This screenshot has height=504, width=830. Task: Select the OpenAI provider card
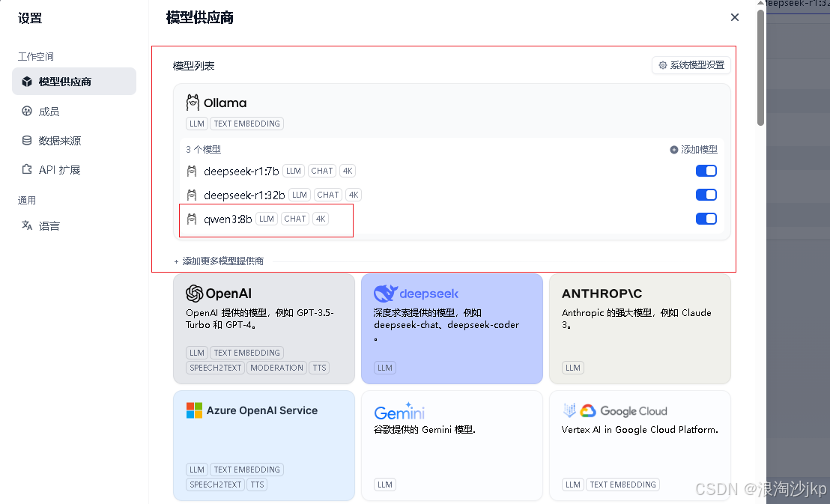click(264, 329)
